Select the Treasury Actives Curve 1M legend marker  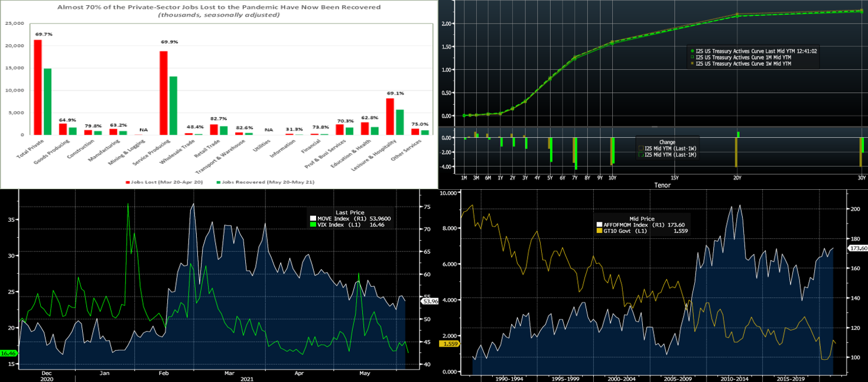[692, 57]
